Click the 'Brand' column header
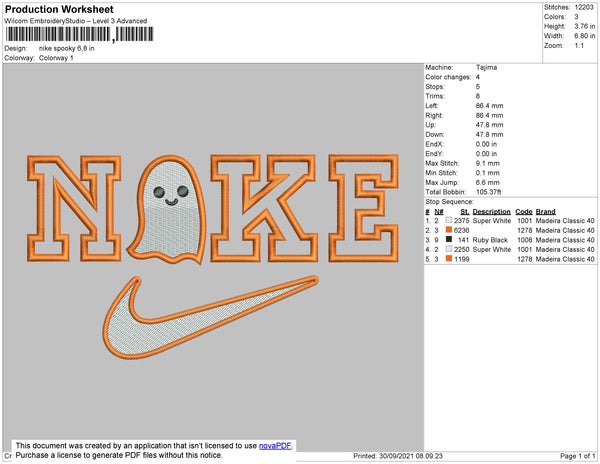 [x=545, y=212]
